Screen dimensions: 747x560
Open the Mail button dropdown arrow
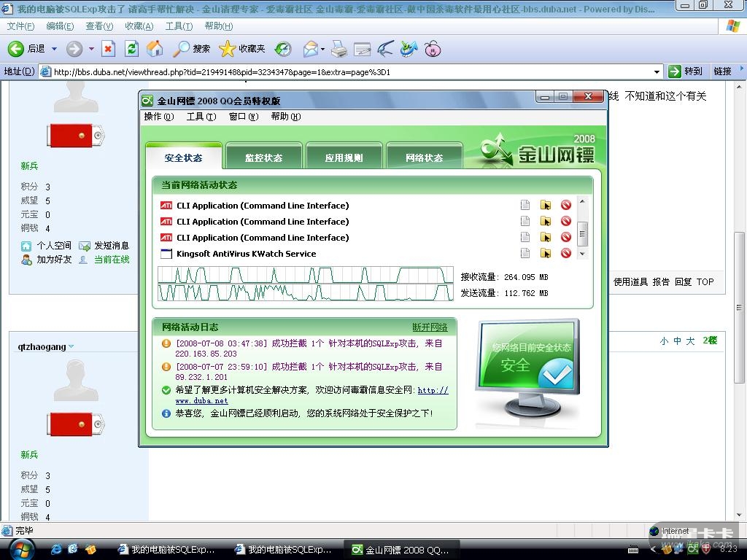[x=322, y=49]
